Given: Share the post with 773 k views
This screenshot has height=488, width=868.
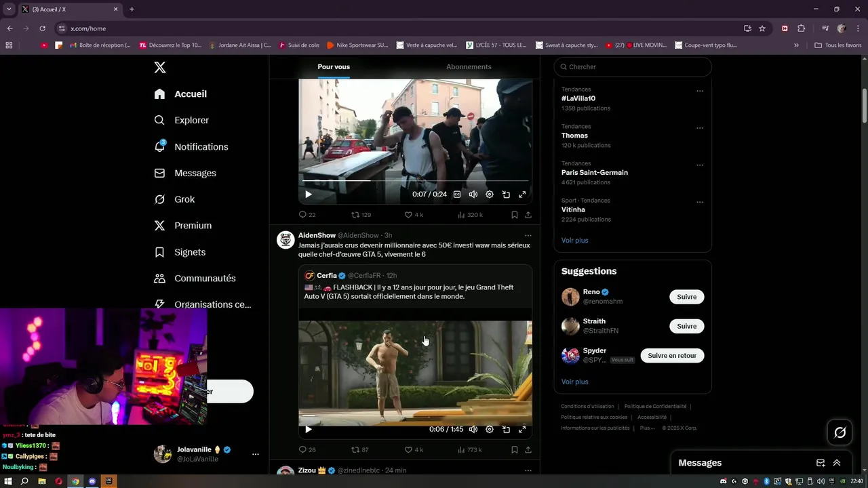Looking at the screenshot, I should 528,449.
